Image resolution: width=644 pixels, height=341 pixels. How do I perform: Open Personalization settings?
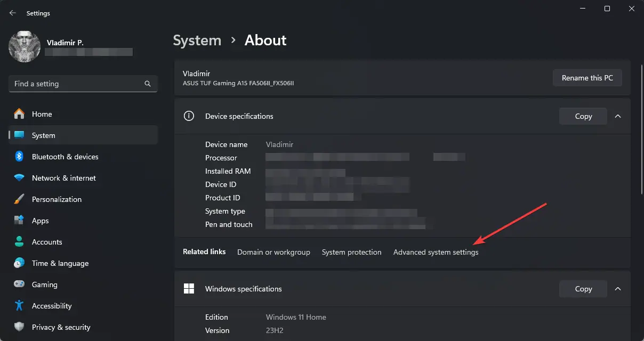[x=83, y=199]
